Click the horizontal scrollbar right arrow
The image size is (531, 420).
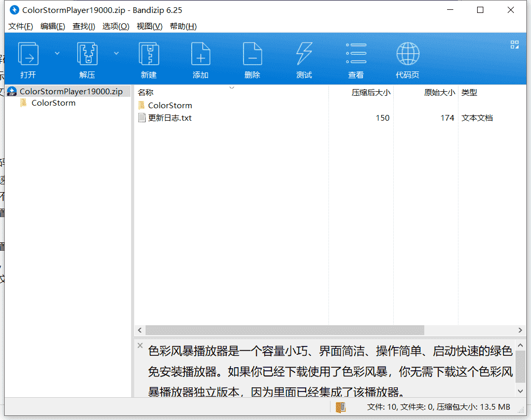(x=520, y=330)
